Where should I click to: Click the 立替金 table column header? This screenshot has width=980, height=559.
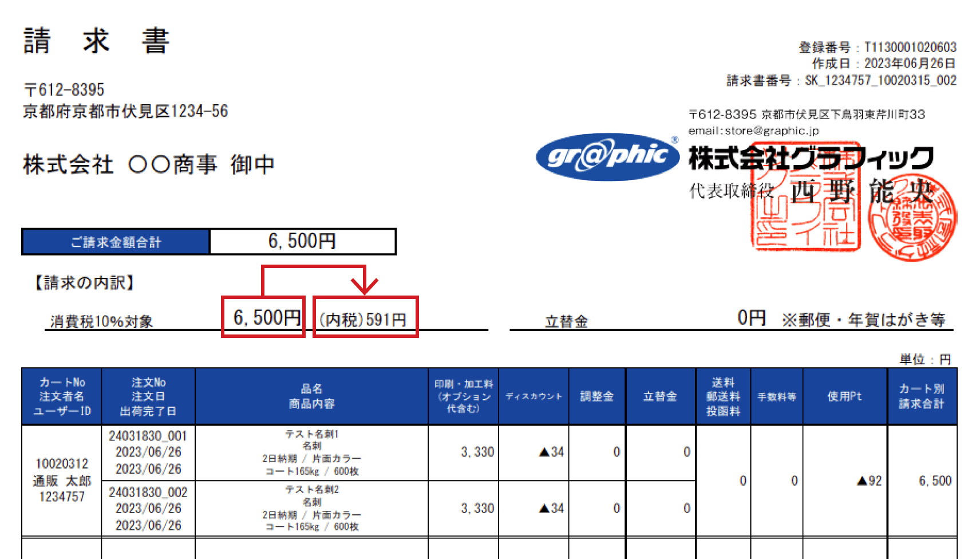pos(661,396)
